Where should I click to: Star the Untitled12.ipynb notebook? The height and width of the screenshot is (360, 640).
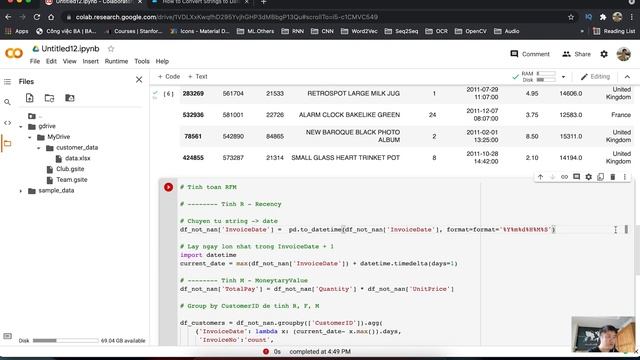[x=111, y=49]
